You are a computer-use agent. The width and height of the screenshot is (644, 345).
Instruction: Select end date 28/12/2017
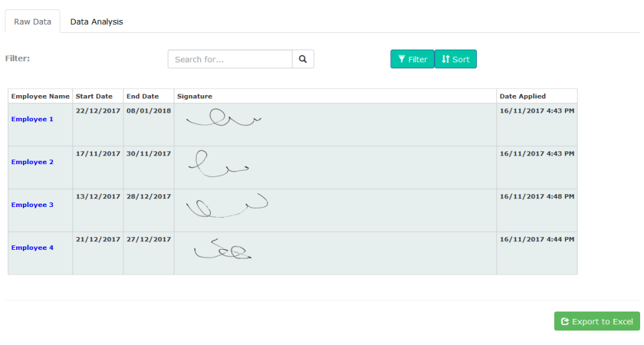[x=149, y=196]
